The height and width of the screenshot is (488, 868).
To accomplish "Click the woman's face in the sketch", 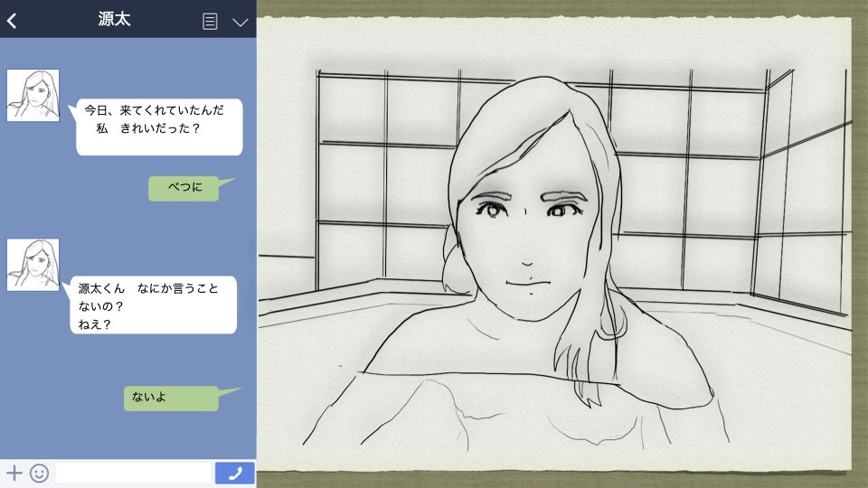I will [529, 244].
